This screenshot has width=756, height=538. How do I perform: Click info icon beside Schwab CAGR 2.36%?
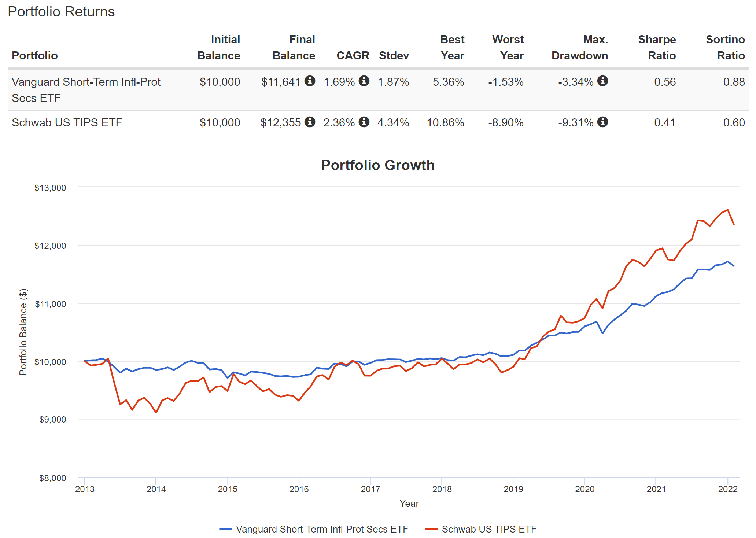pos(364,122)
